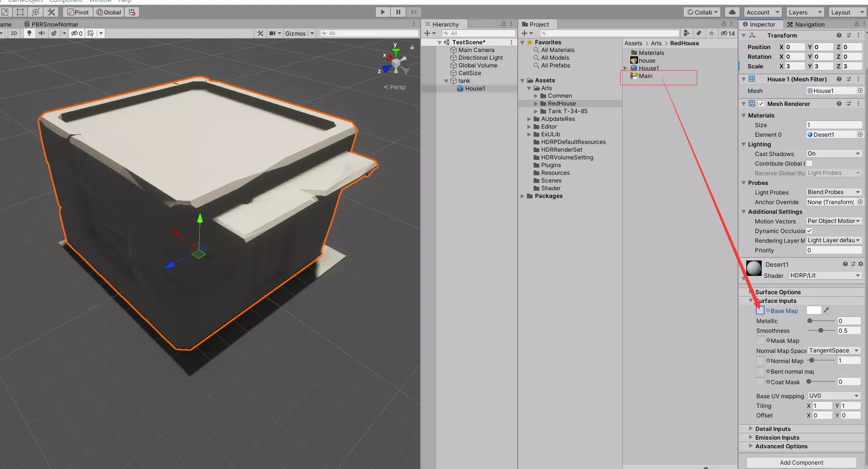This screenshot has width=868, height=469.
Task: Open Desert1 material settings gear
Action: (861, 264)
